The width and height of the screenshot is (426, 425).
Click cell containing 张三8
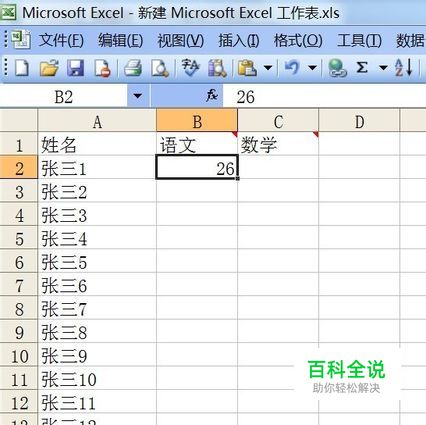pos(97,332)
